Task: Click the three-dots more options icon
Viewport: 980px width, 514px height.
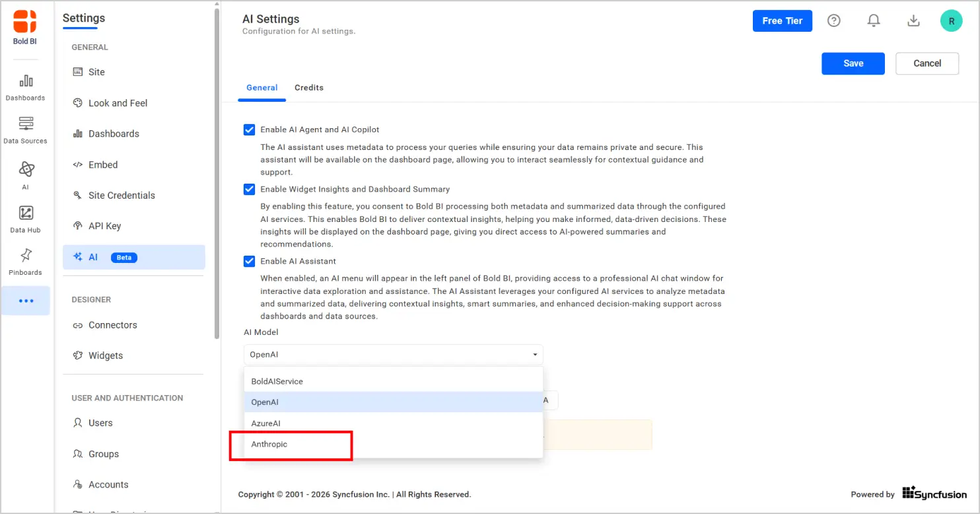Action: click(26, 301)
